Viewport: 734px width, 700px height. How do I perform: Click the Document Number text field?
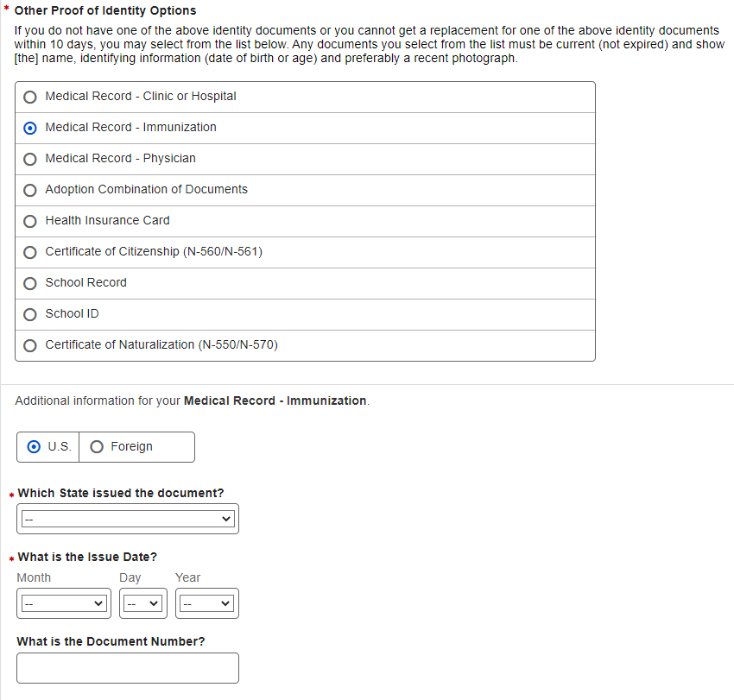coord(128,668)
